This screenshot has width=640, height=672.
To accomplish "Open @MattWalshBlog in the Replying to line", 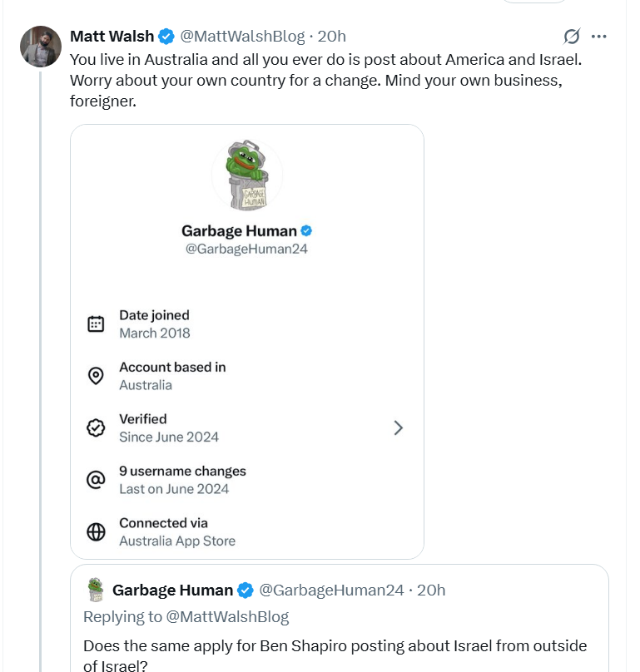I will (227, 617).
